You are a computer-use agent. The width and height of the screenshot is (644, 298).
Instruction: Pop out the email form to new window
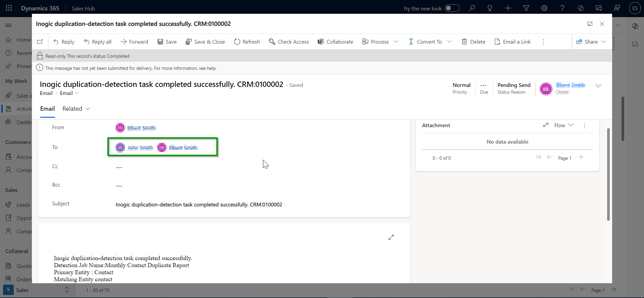tap(590, 24)
